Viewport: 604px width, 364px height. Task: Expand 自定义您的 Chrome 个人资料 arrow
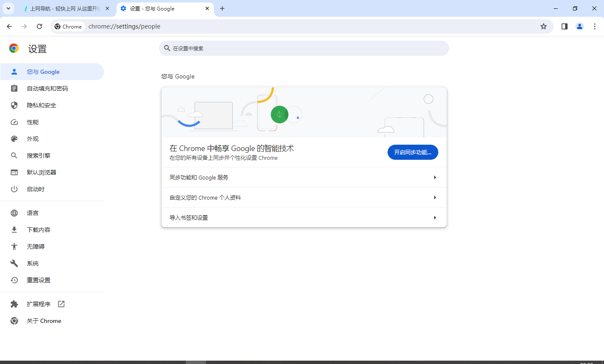click(435, 198)
